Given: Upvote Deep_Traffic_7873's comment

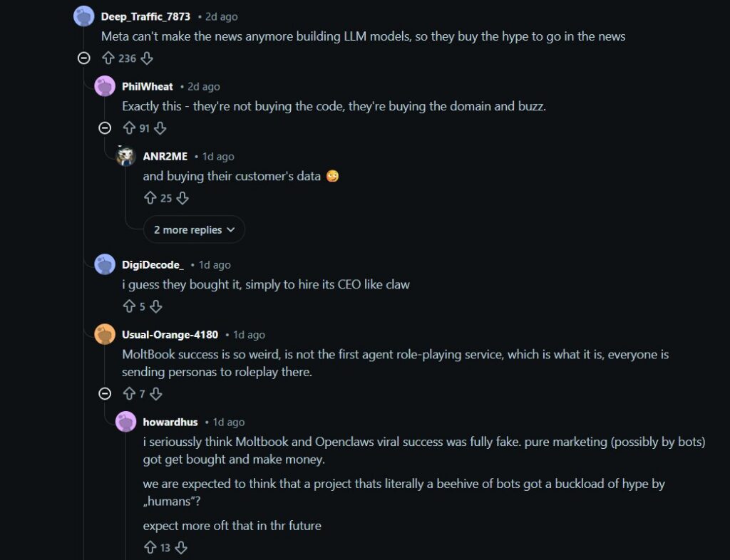Looking at the screenshot, I should (107, 58).
